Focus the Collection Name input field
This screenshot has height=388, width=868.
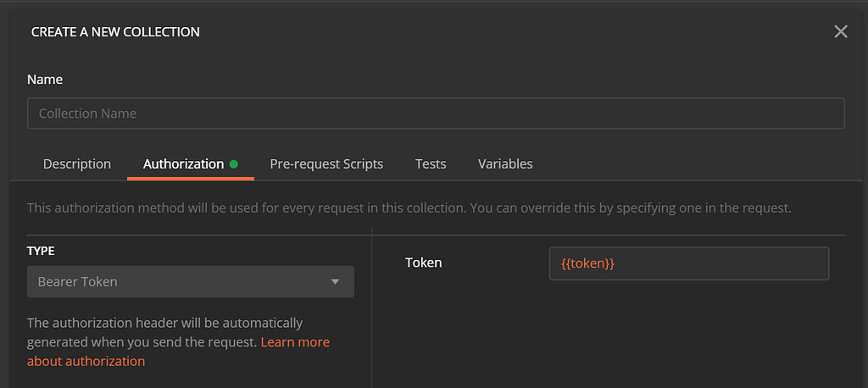coord(436,114)
